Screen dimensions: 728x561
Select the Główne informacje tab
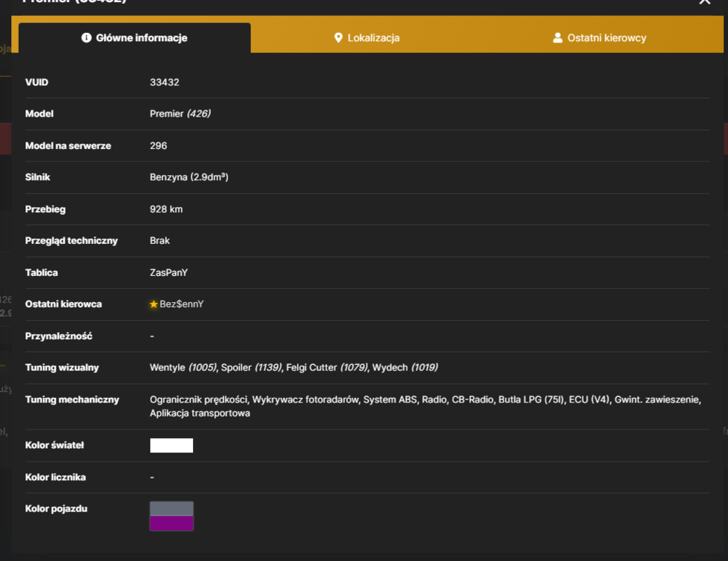point(135,37)
